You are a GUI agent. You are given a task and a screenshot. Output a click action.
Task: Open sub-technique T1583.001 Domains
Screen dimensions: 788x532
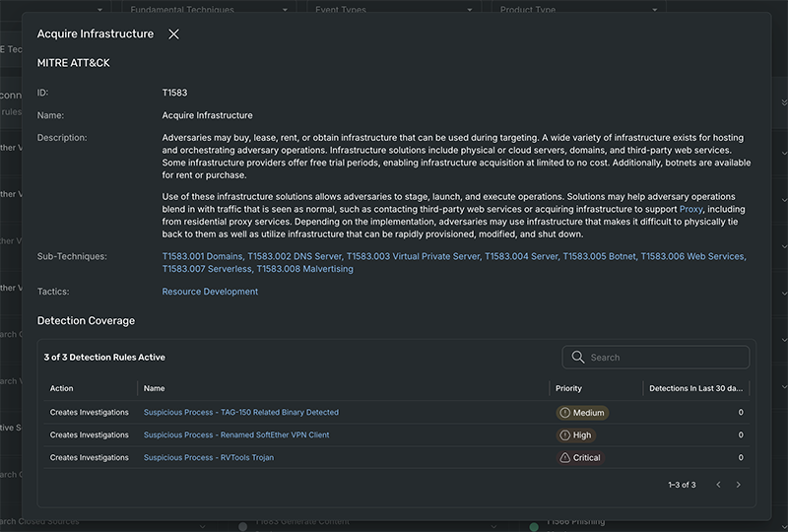click(x=202, y=256)
